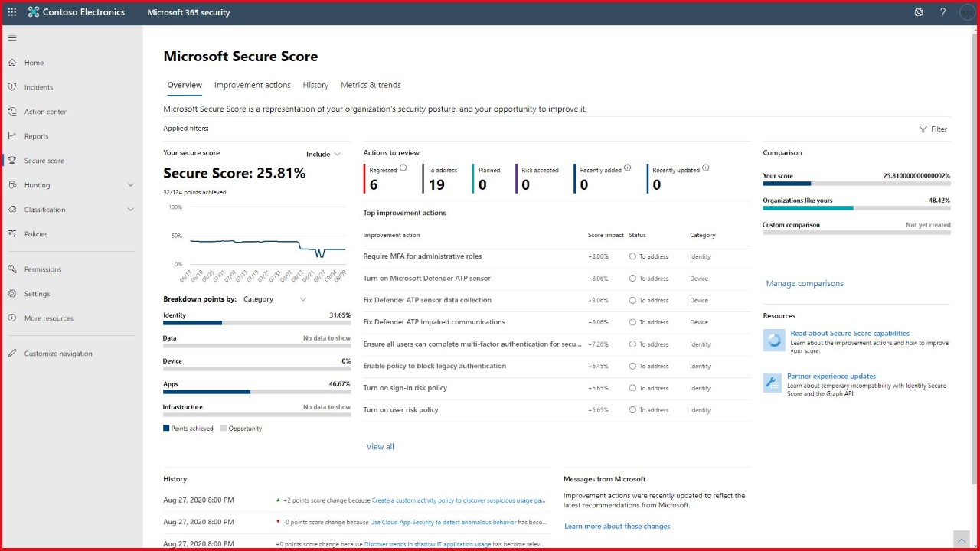The width and height of the screenshot is (980, 551).
Task: Open Settings from the top bar gear
Action: (x=919, y=11)
